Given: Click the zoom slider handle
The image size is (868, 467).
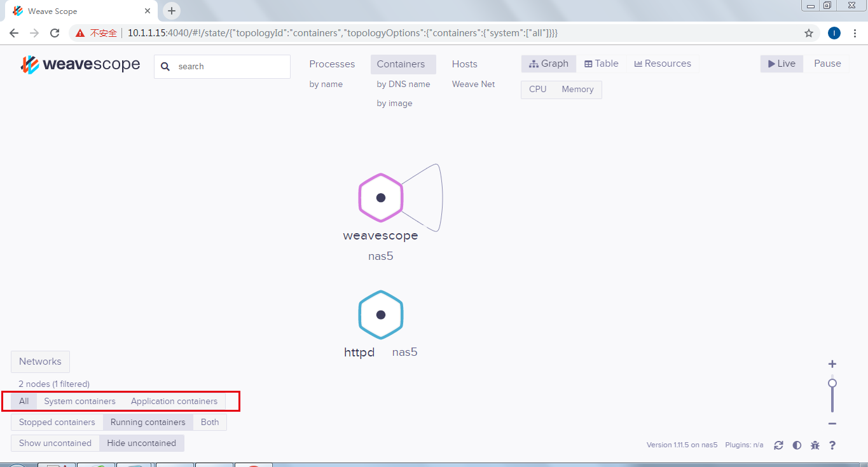Looking at the screenshot, I should click(x=832, y=383).
